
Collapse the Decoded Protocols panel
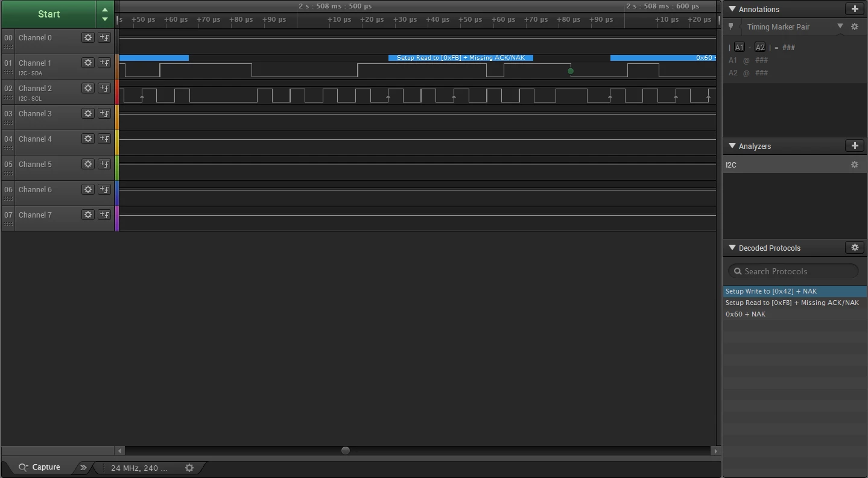[732, 248]
